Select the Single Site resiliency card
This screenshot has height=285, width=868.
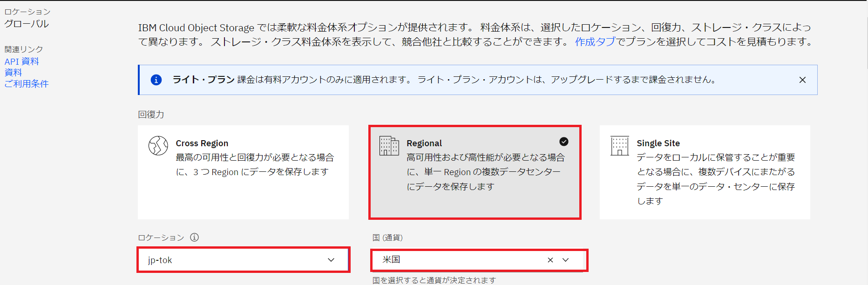705,172
